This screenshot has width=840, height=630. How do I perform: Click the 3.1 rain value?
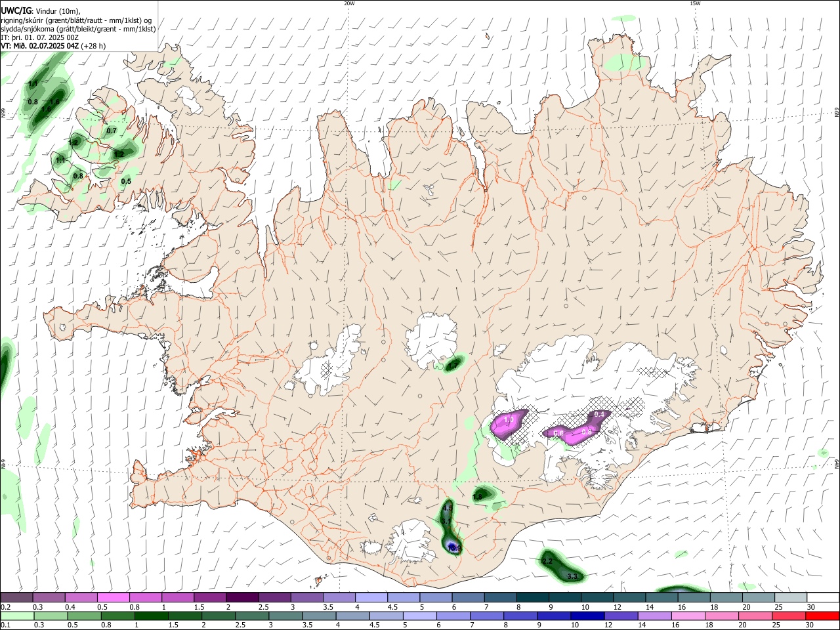[446, 521]
